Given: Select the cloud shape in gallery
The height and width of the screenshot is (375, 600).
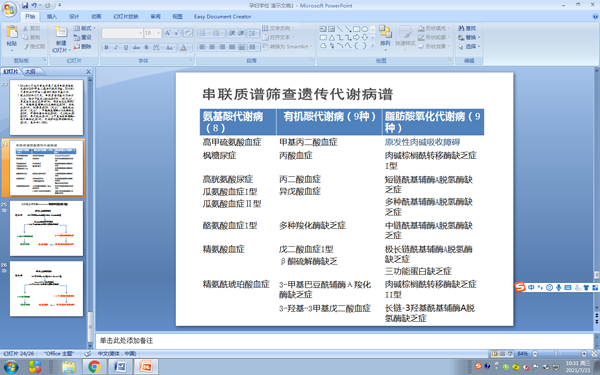Looking at the screenshot, I should click(x=323, y=46).
